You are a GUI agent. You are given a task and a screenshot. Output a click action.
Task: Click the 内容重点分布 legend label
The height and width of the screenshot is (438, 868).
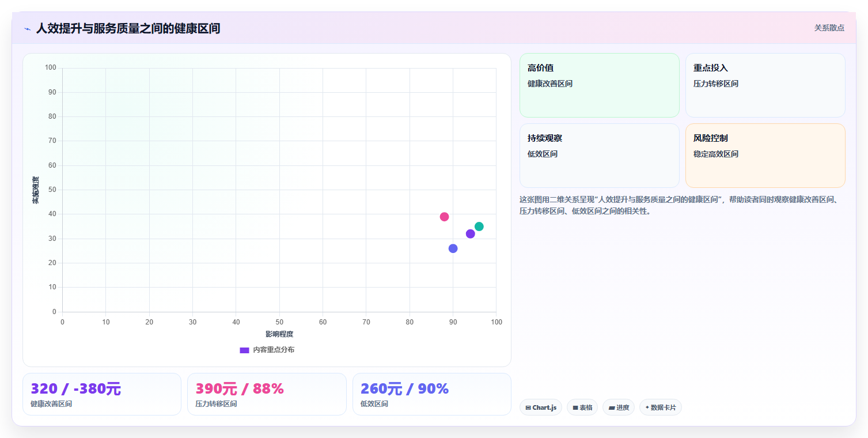(x=274, y=350)
